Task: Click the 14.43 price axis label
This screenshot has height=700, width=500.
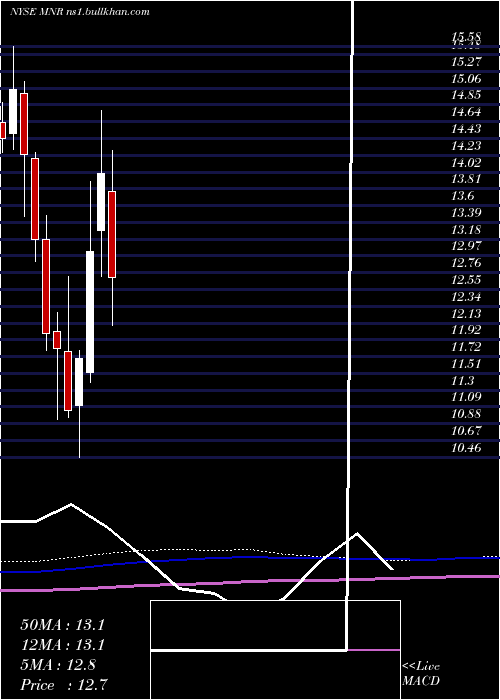Action: click(466, 129)
